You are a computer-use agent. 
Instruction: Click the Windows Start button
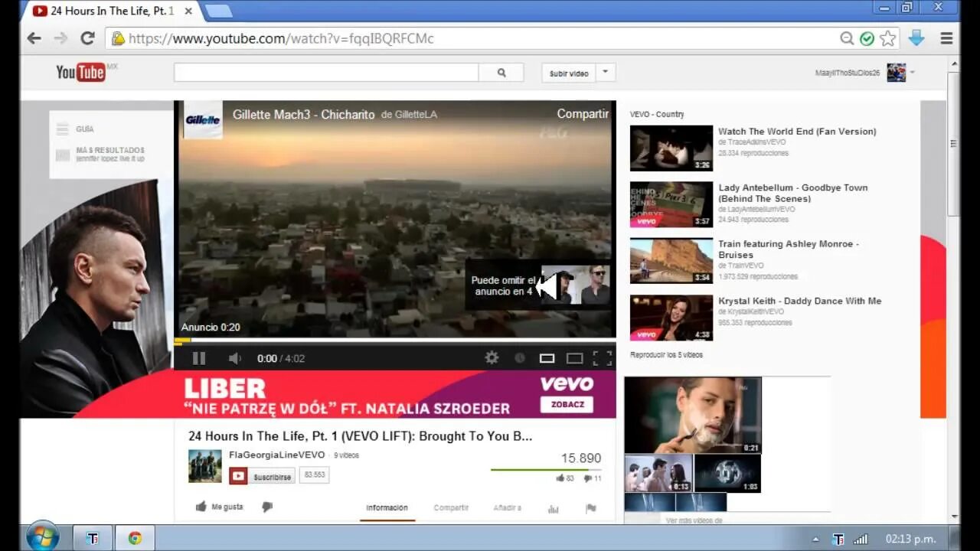click(42, 537)
